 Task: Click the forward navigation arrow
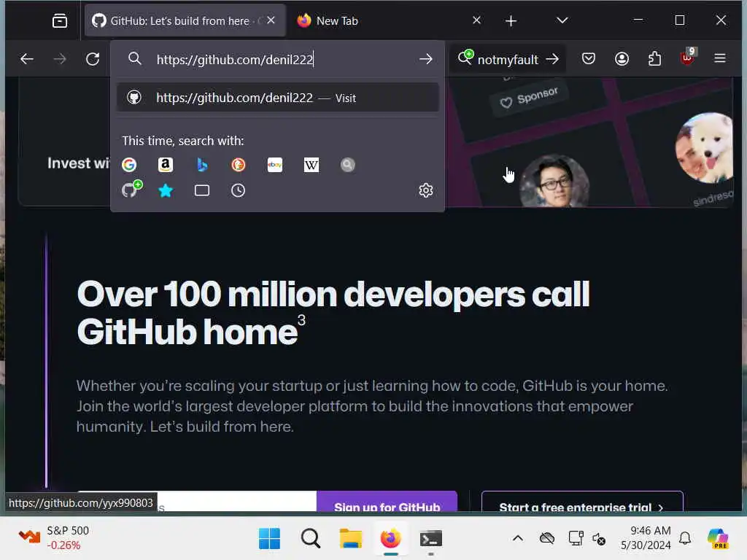(x=60, y=59)
